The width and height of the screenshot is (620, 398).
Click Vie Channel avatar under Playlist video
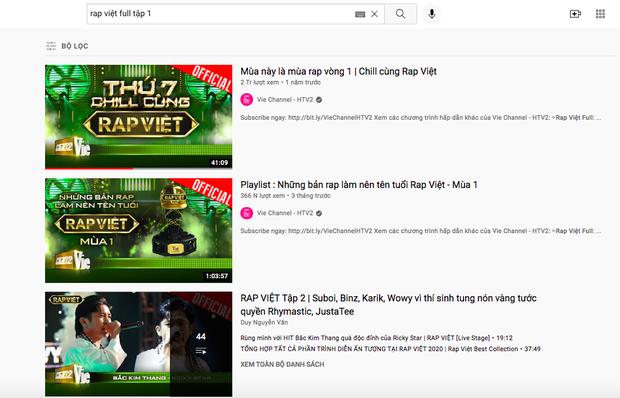click(246, 213)
